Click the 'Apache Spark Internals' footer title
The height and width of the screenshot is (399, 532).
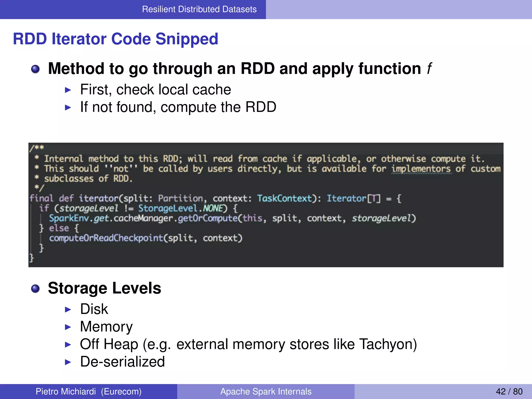pyautogui.click(x=266, y=391)
